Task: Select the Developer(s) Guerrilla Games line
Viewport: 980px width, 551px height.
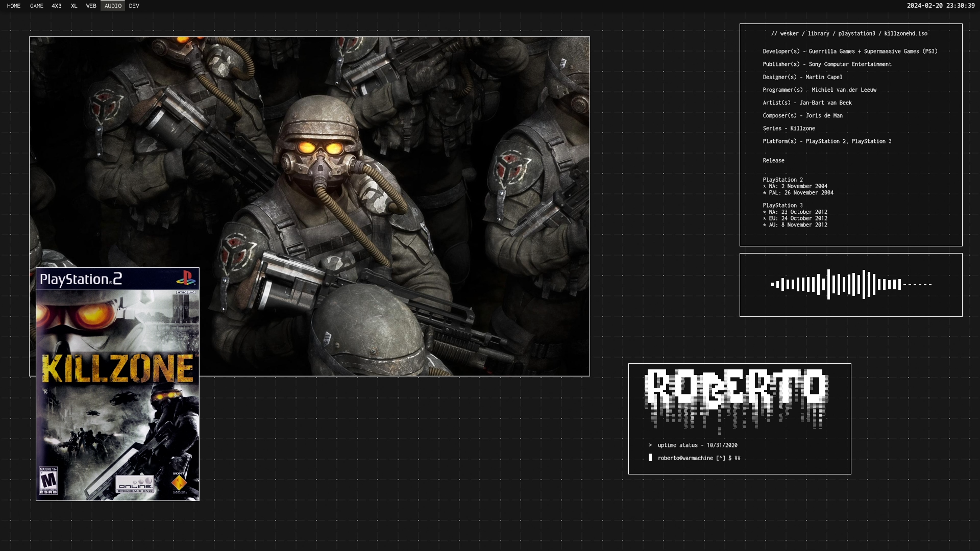Action: coord(850,52)
